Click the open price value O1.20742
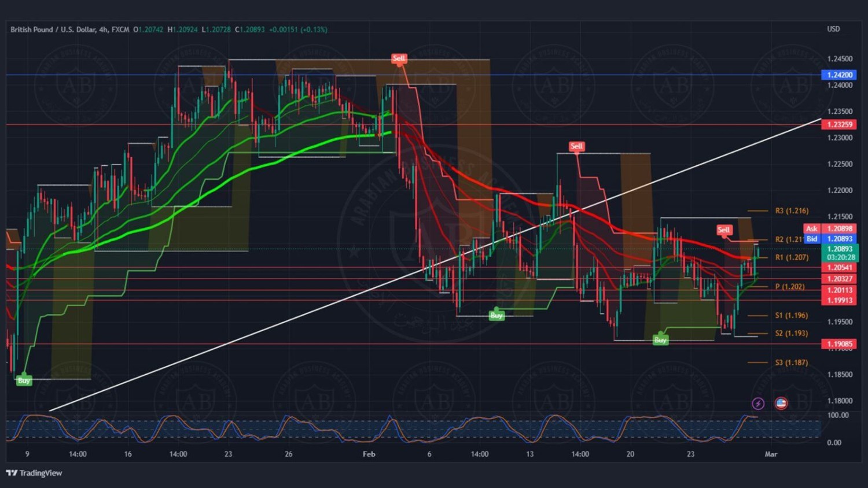This screenshot has height=488, width=868. 148,29
